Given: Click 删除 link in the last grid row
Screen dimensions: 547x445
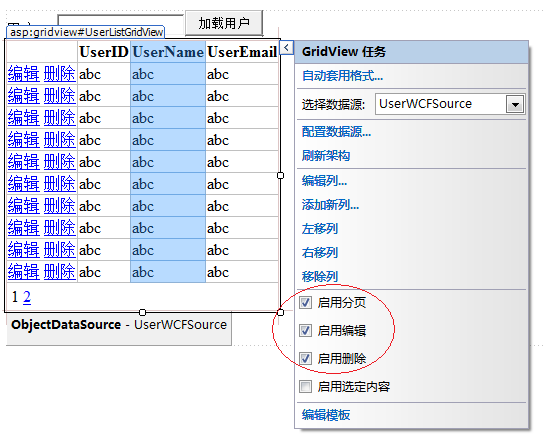Looking at the screenshot, I should pyautogui.click(x=59, y=272).
